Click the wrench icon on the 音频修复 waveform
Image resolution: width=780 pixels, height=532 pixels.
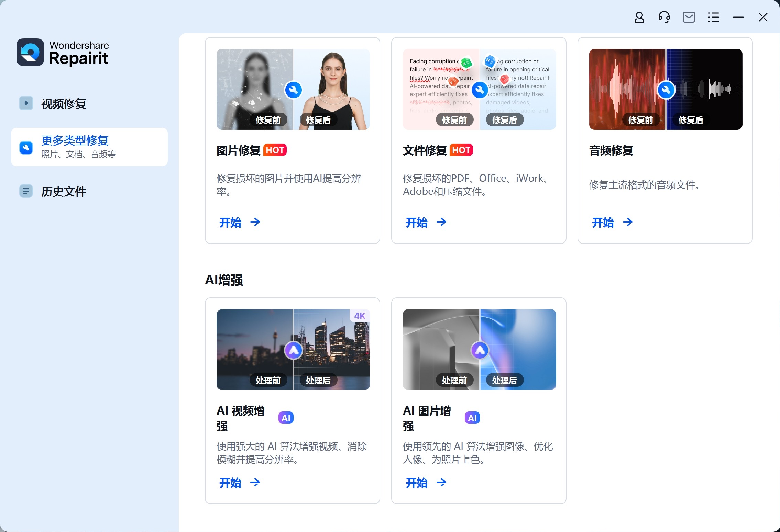(666, 90)
